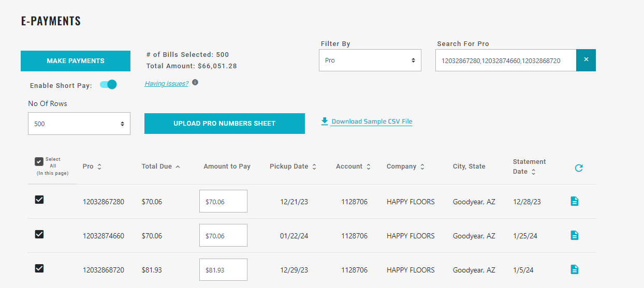
Task: Open the Download Sample CSV File link
Action: pyautogui.click(x=371, y=122)
